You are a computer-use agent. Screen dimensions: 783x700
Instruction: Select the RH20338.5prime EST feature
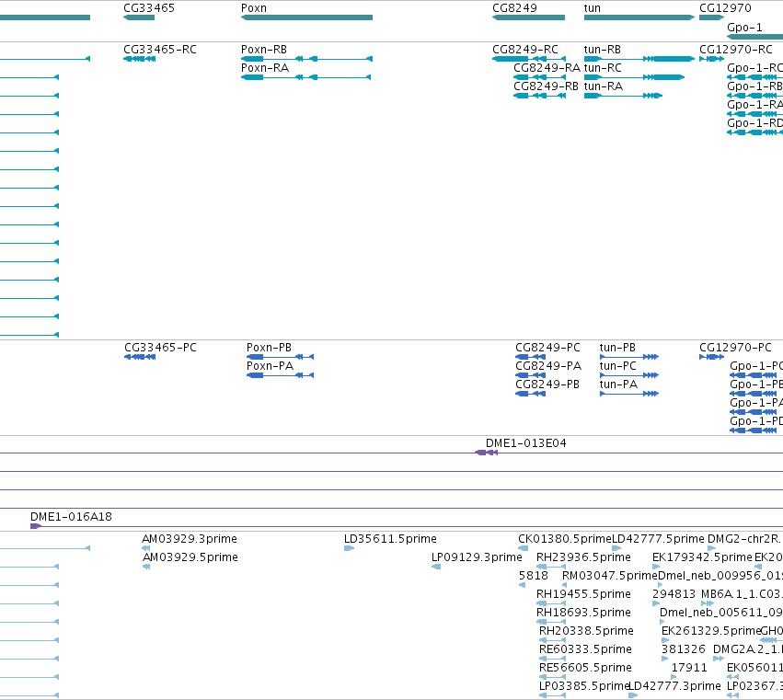(x=552, y=640)
